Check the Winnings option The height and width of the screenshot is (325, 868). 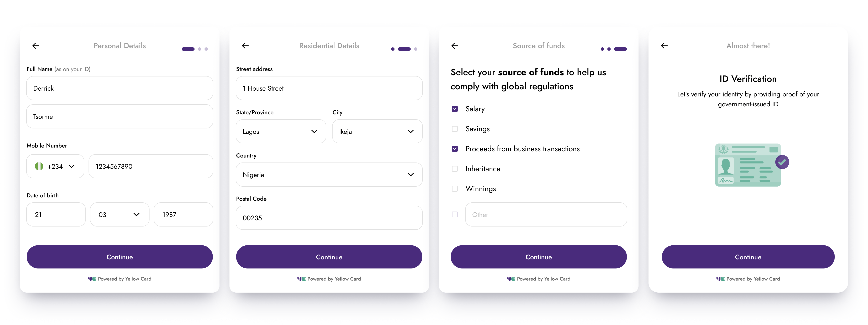[x=455, y=189]
